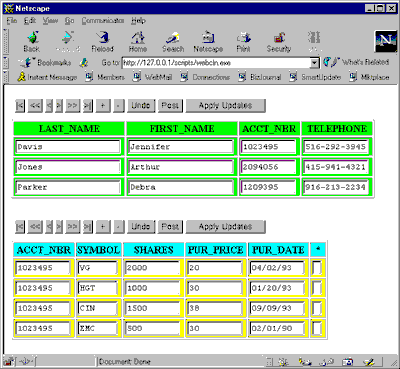The image size is (400, 369).
Task: Click the Netscape N logo
Action: 385,41
